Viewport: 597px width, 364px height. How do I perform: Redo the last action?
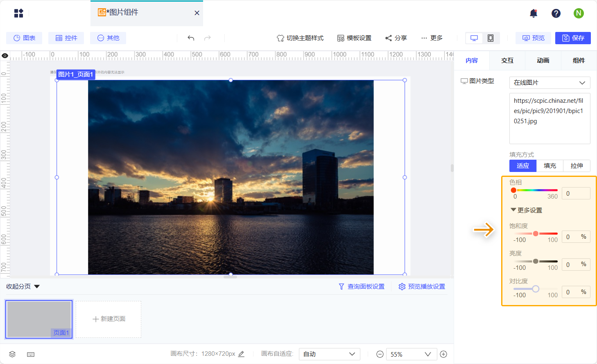click(x=208, y=38)
